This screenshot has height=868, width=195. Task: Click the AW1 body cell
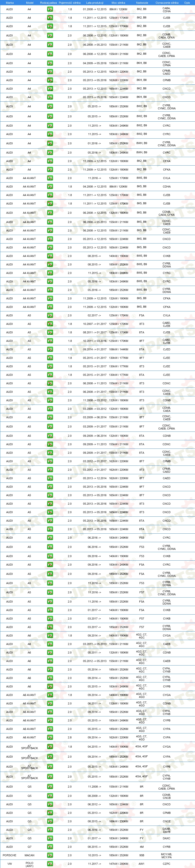pyautogui.click(x=142, y=864)
